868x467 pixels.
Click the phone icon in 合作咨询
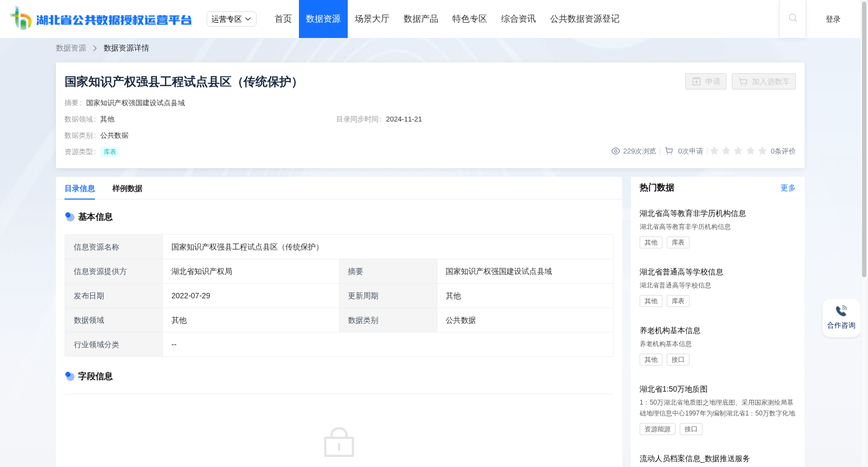pos(841,311)
